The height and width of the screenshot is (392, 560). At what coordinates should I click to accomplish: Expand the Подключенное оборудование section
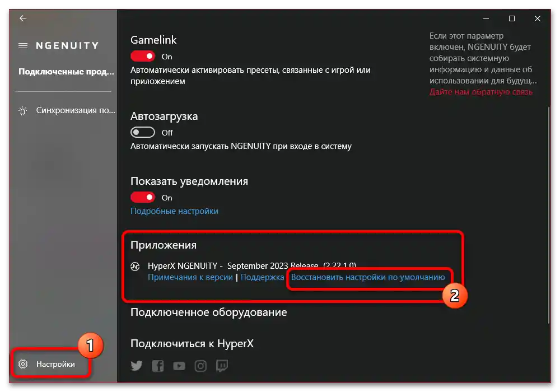(208, 312)
